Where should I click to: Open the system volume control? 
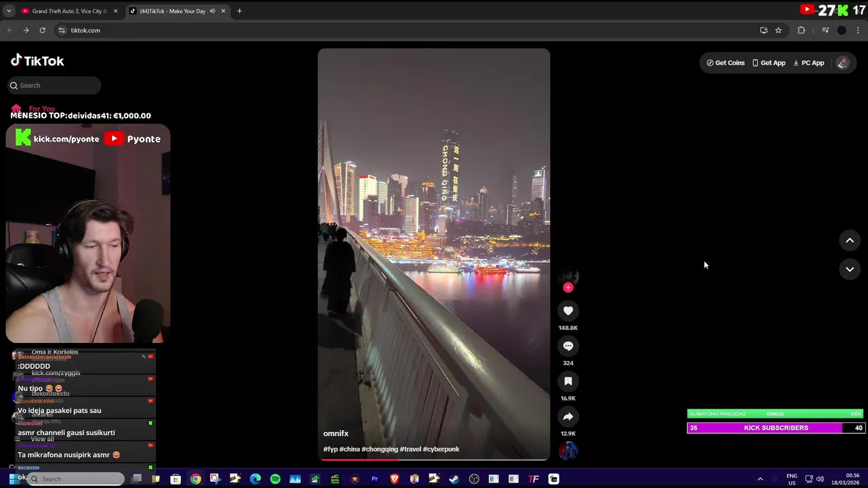(820, 479)
